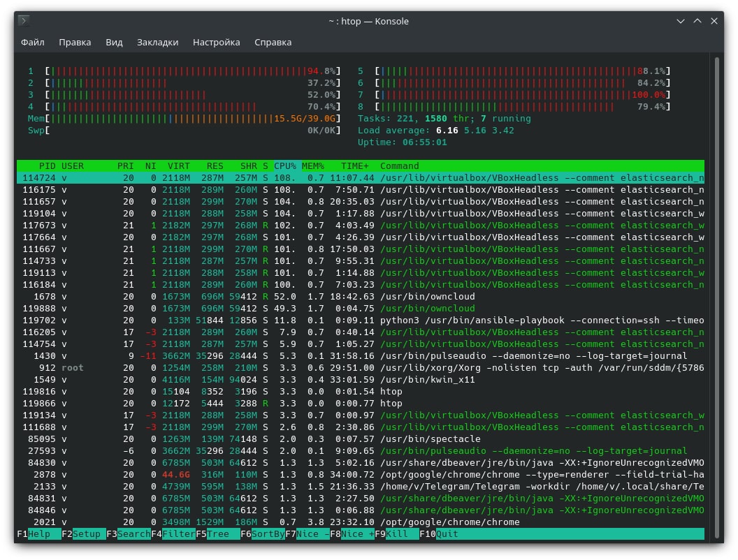Select the Xorg process owned by root

(361, 368)
